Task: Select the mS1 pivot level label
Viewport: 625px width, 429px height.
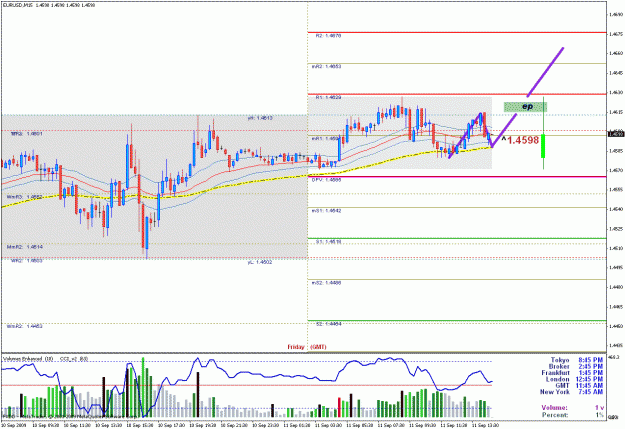Action: pos(326,211)
